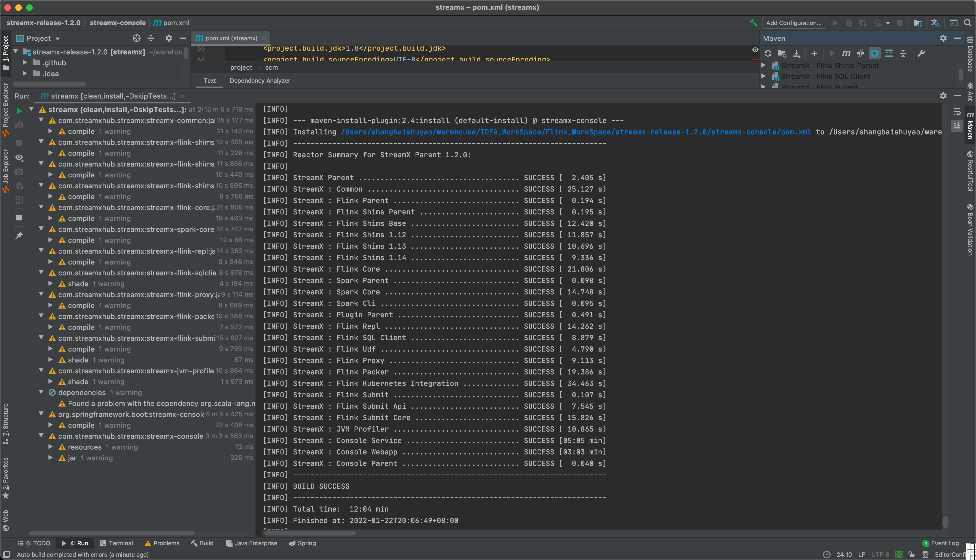Collapse streamx-release-1.2.0 root in Project tree
Image resolution: width=976 pixels, height=560 pixels.
tap(16, 51)
